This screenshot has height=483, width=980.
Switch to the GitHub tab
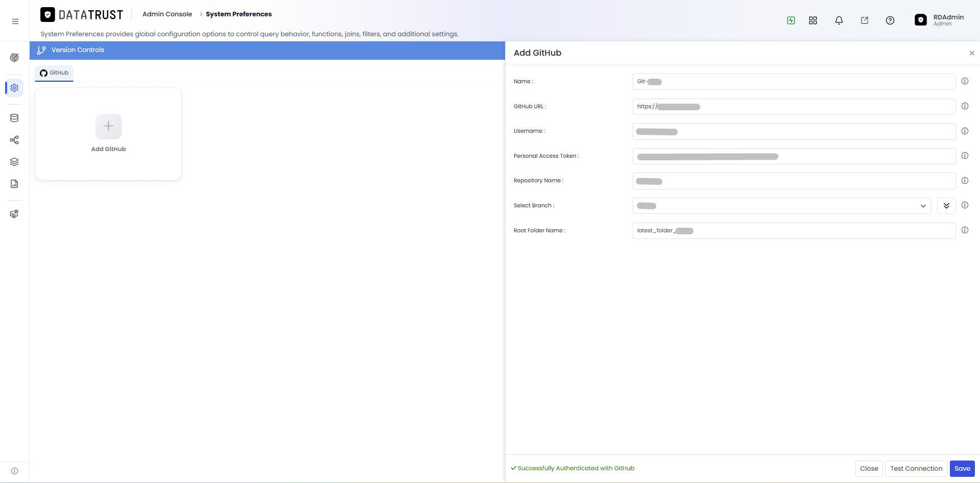(54, 73)
